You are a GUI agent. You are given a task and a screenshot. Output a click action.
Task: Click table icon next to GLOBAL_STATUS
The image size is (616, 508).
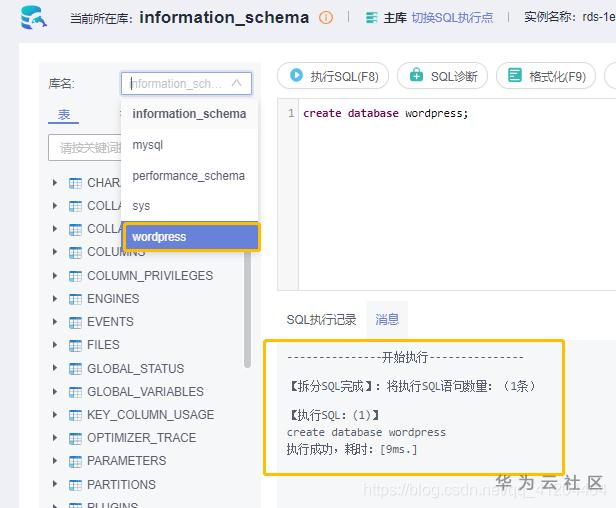coord(75,369)
